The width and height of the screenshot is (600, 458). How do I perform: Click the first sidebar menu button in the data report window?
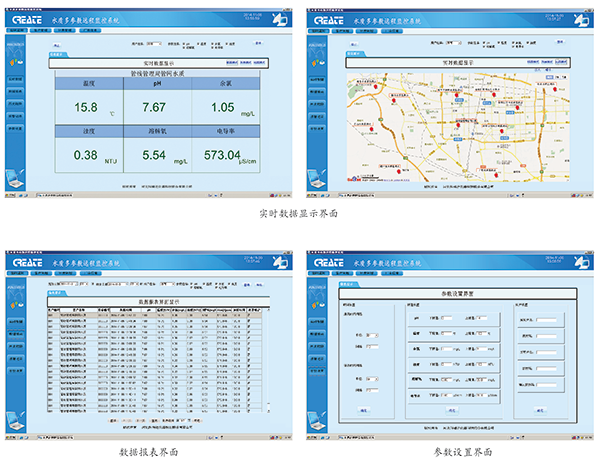(x=17, y=322)
